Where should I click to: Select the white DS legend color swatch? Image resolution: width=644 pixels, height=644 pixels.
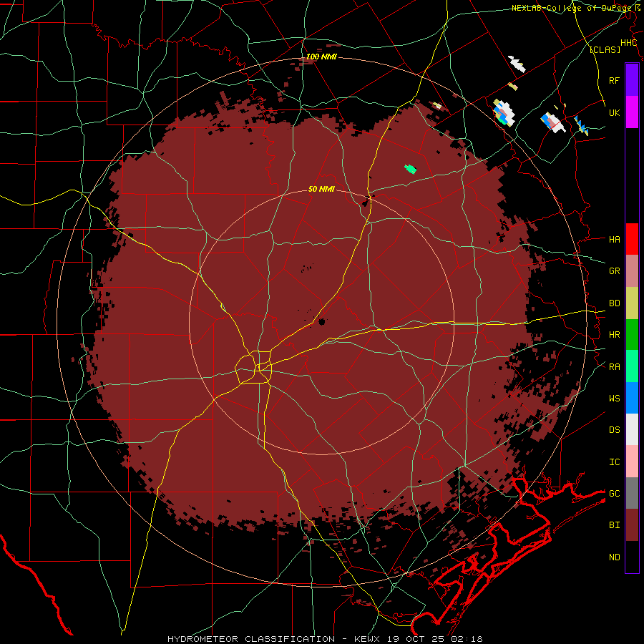pyautogui.click(x=632, y=429)
